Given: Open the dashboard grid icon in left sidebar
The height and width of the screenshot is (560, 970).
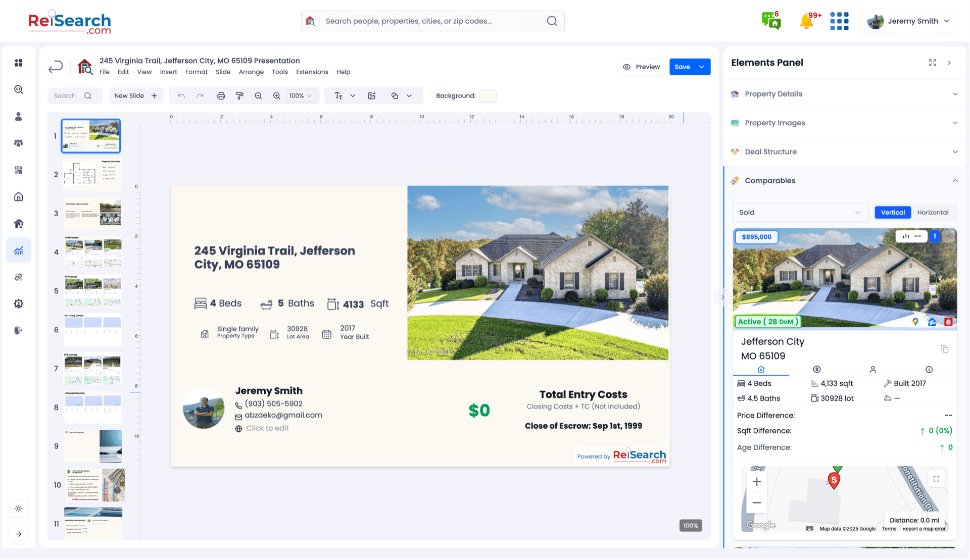Looking at the screenshot, I should tap(19, 63).
